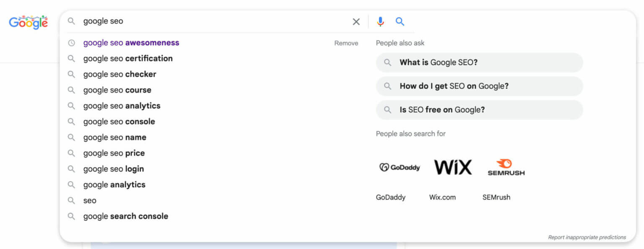Viewport: 644px width, 249px height.
Task: Click the clock icon beside google seo awesomeness
Action: (72, 43)
